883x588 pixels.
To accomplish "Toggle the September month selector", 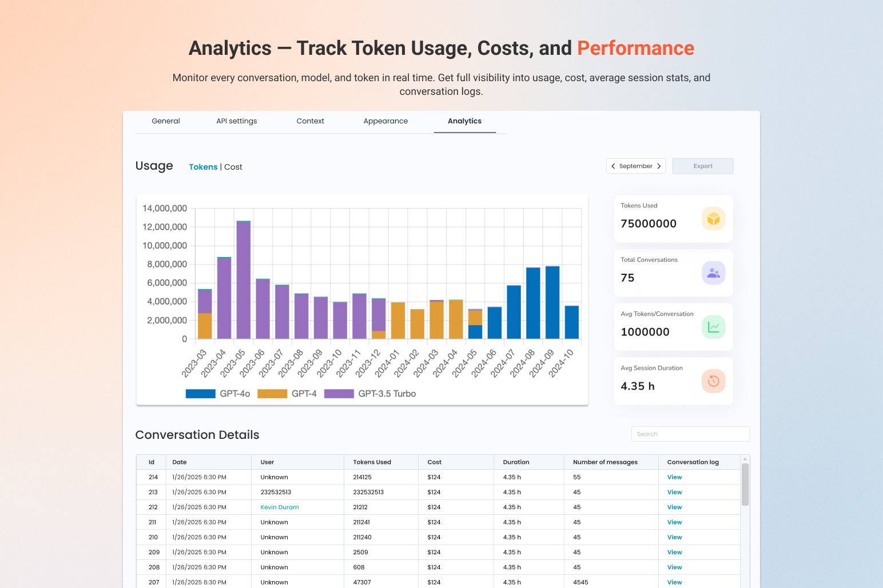I will (x=635, y=166).
